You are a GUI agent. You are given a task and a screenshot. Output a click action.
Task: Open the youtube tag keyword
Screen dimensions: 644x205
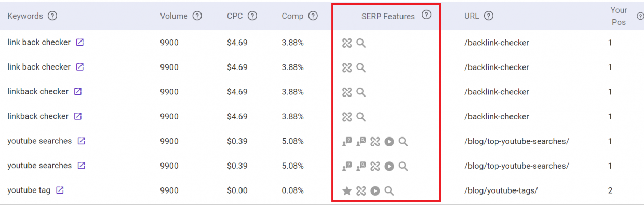point(29,190)
